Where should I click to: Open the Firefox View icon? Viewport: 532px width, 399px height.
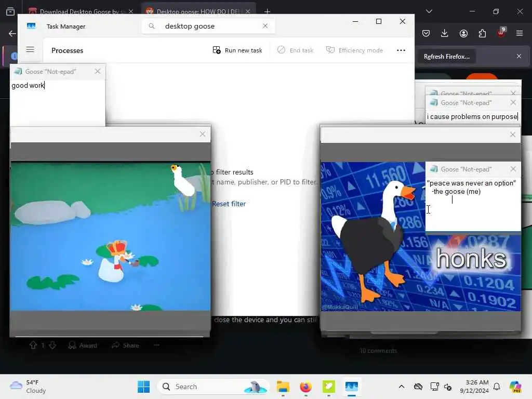pos(10,11)
